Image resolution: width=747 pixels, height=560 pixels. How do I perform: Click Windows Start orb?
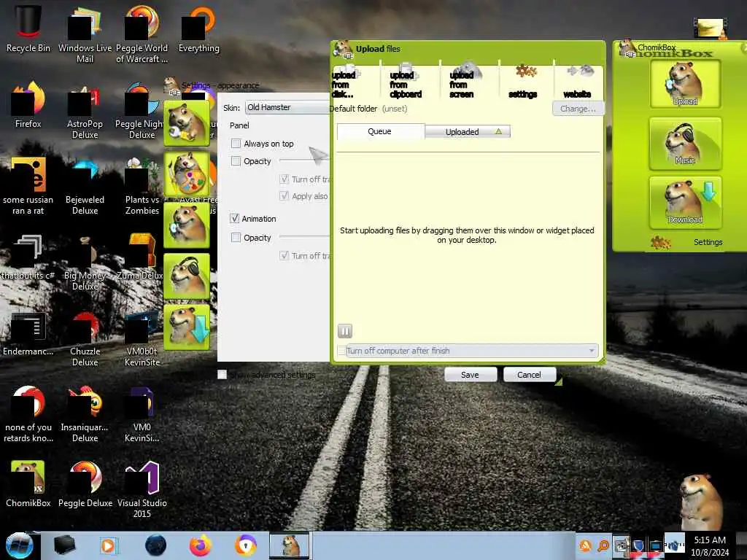[x=19, y=545]
